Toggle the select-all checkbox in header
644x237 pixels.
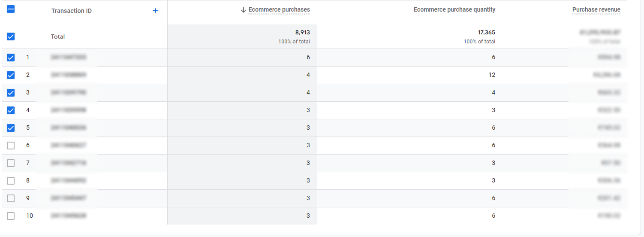coord(11,9)
